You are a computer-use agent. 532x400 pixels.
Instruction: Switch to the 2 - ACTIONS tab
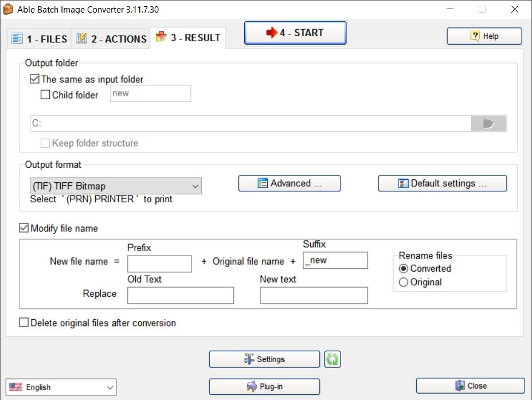(x=111, y=38)
